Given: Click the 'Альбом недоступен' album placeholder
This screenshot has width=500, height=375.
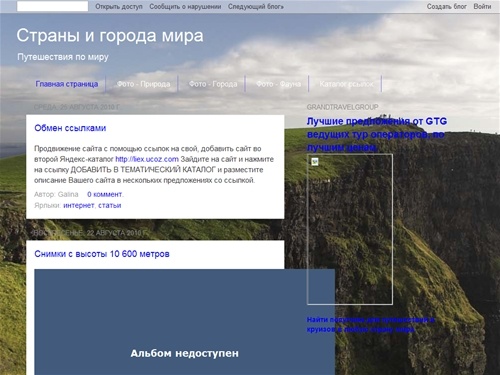Looking at the screenshot, I should point(184,322).
